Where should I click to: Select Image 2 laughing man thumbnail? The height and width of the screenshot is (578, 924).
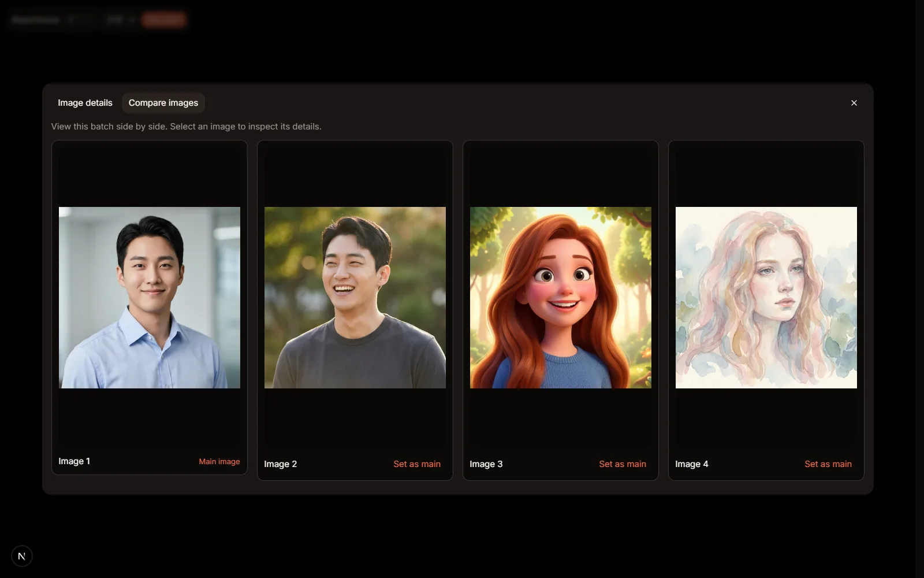click(x=355, y=298)
